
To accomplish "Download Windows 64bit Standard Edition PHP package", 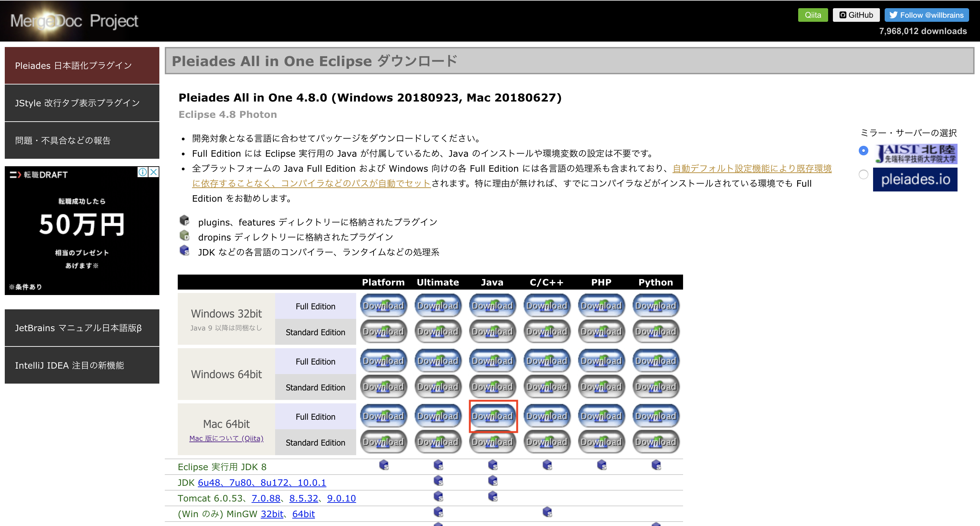I will [x=601, y=387].
